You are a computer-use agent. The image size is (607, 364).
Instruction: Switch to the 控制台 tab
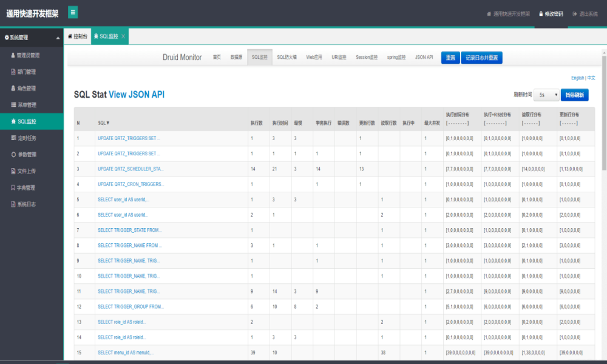(78, 36)
